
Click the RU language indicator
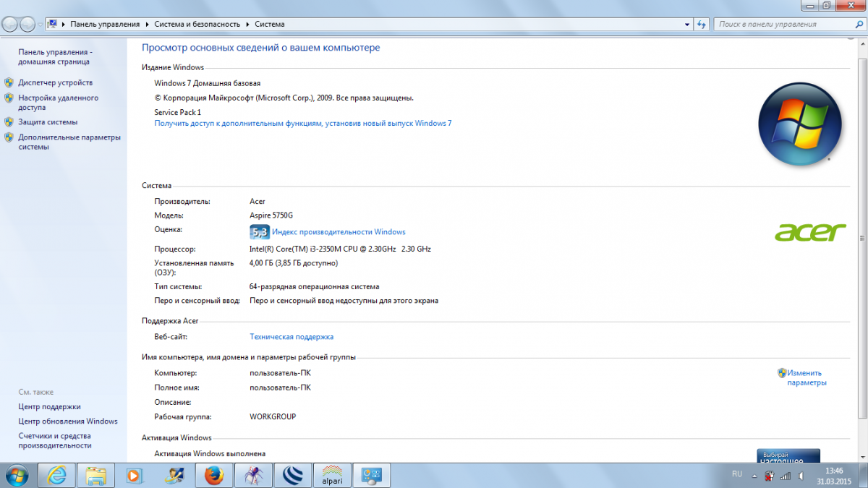(737, 474)
